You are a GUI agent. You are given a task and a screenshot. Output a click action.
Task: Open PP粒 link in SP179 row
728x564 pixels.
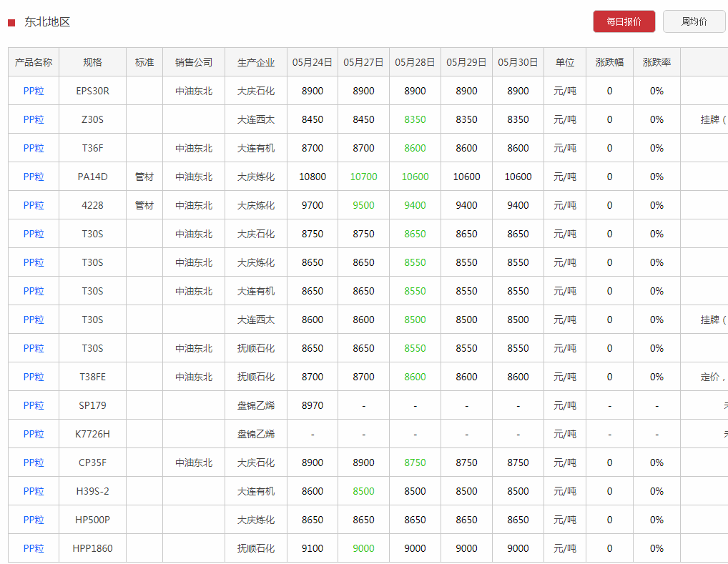click(x=34, y=406)
